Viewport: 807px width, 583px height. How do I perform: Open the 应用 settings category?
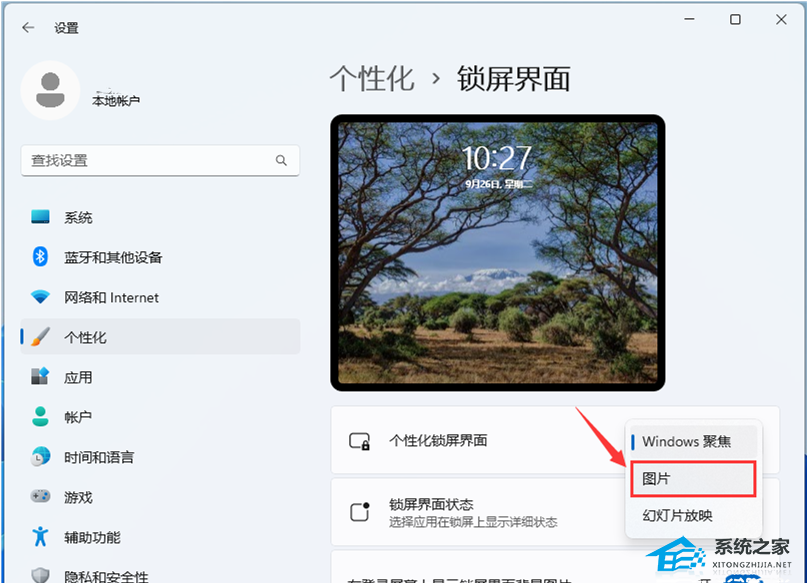point(160,377)
